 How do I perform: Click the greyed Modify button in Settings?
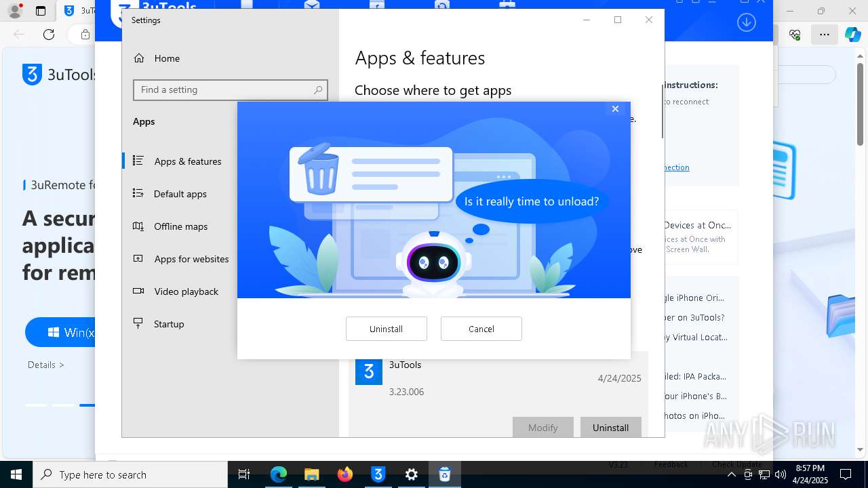(542, 427)
